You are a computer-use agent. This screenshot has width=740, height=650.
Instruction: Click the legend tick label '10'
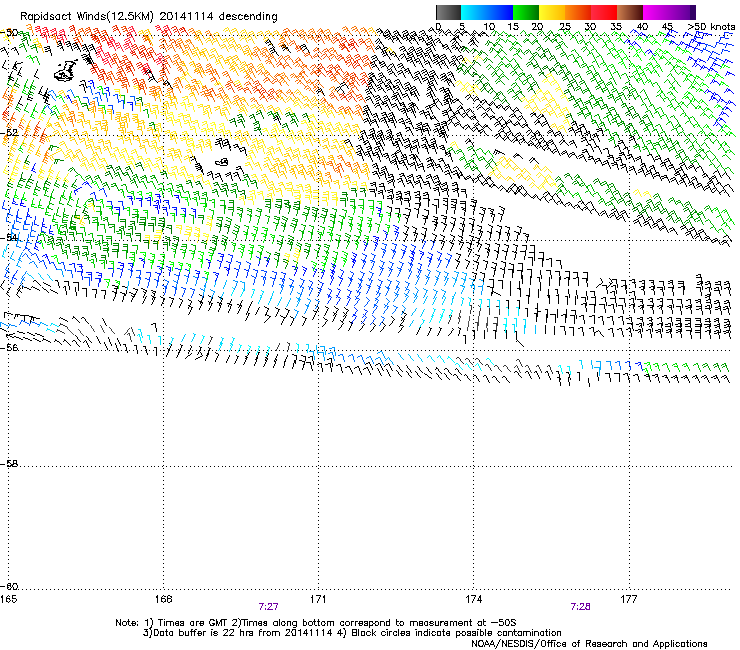[489, 27]
